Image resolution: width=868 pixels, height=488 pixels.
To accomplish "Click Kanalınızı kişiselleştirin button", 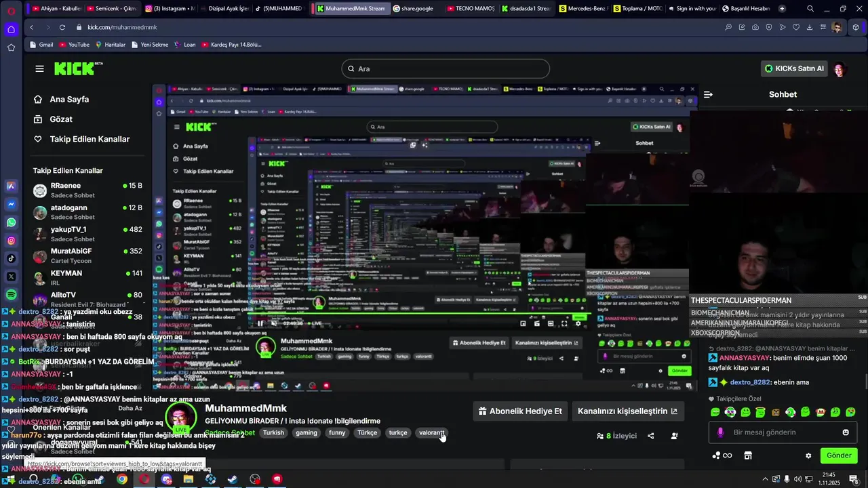I will coord(627,411).
